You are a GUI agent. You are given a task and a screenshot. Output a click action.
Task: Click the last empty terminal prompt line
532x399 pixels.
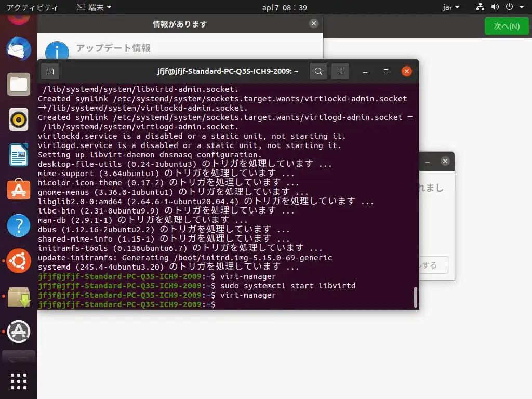click(x=127, y=304)
